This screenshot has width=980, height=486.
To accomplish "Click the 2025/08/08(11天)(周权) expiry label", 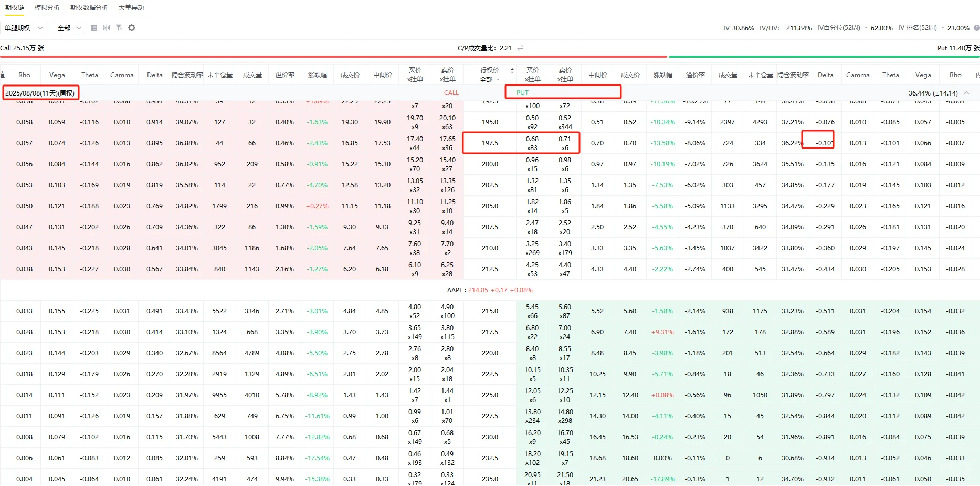I will coord(40,93).
